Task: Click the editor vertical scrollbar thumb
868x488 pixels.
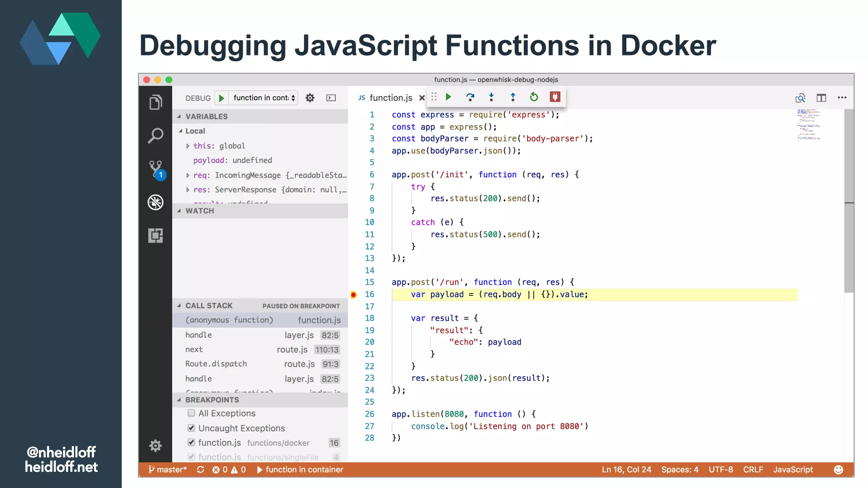Action: (x=849, y=201)
